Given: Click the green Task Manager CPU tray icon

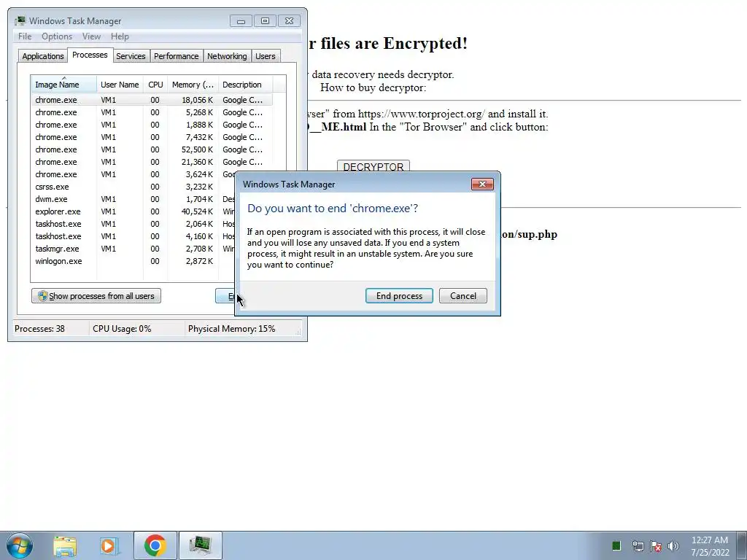Looking at the screenshot, I should tap(616, 545).
